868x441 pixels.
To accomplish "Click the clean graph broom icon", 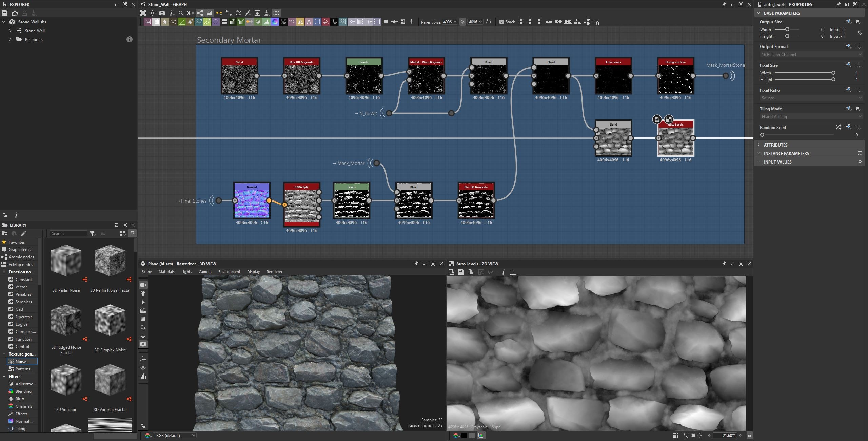I will click(267, 13).
